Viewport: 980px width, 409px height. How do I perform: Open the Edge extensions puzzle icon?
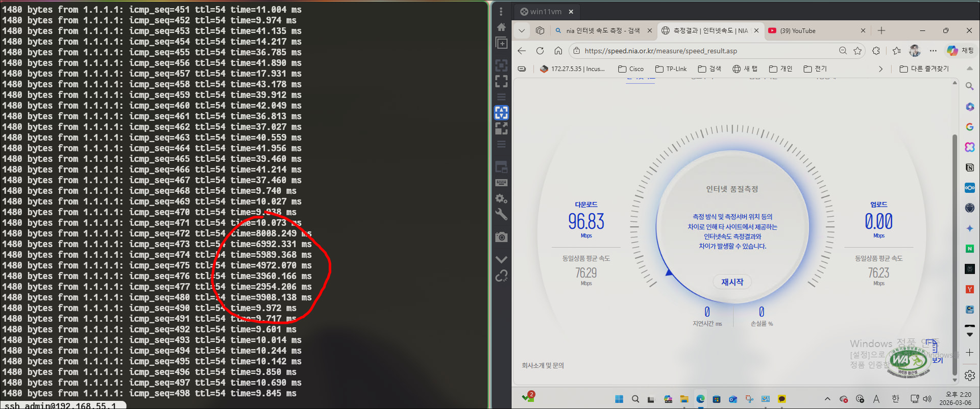[x=876, y=50]
